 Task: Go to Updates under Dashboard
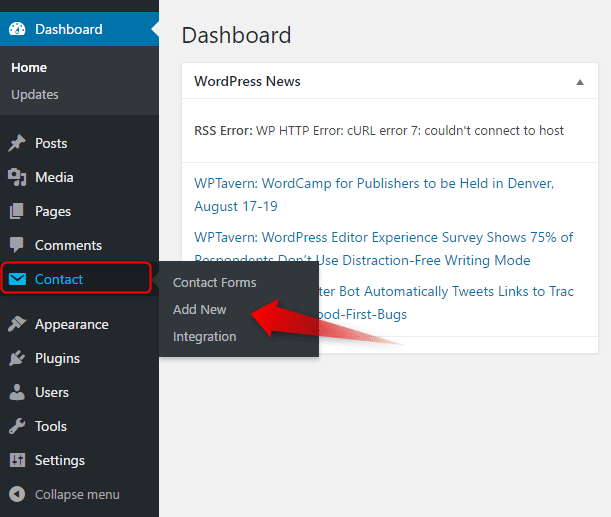35,94
